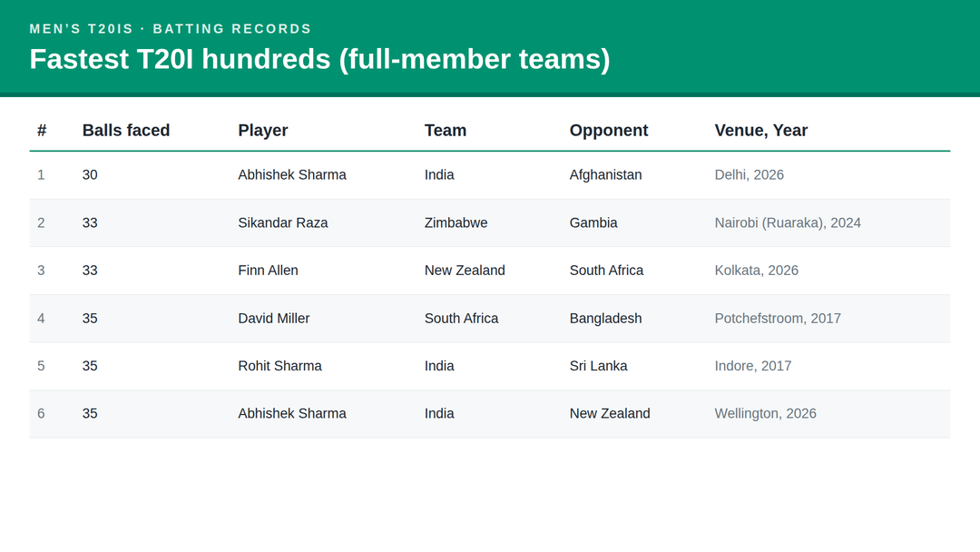Select Sikandar Raza player name
980x552 pixels.
coord(282,223)
